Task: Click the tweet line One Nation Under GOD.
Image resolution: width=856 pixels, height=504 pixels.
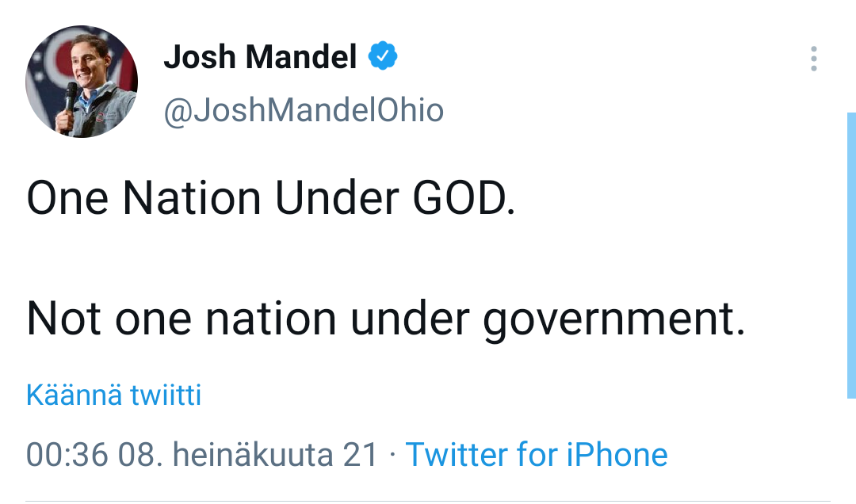Action: click(271, 198)
